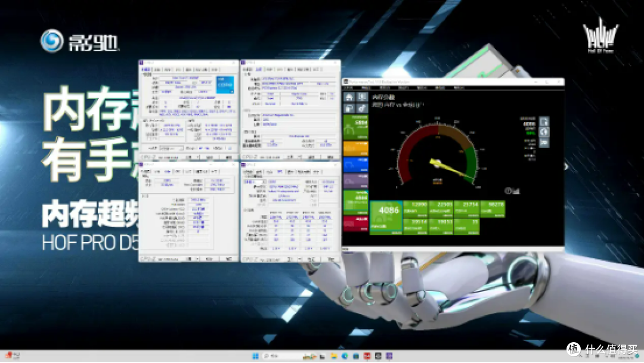644x363 pixels.
Task: Open File Explorer folder icon on taskbar
Action: pos(334,356)
